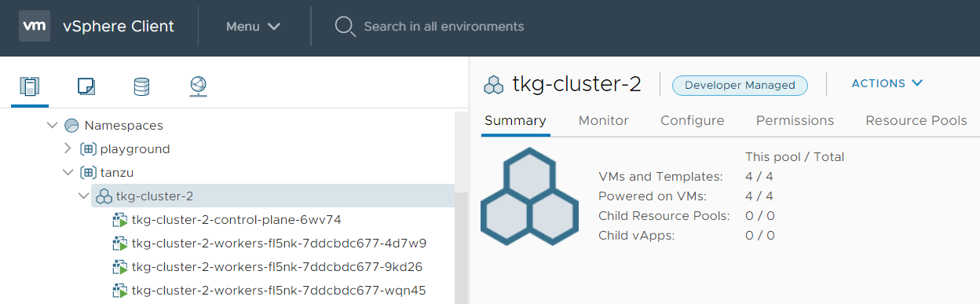Image resolution: width=980 pixels, height=304 pixels.
Task: Click the VMware vm logo
Action: pos(35,26)
